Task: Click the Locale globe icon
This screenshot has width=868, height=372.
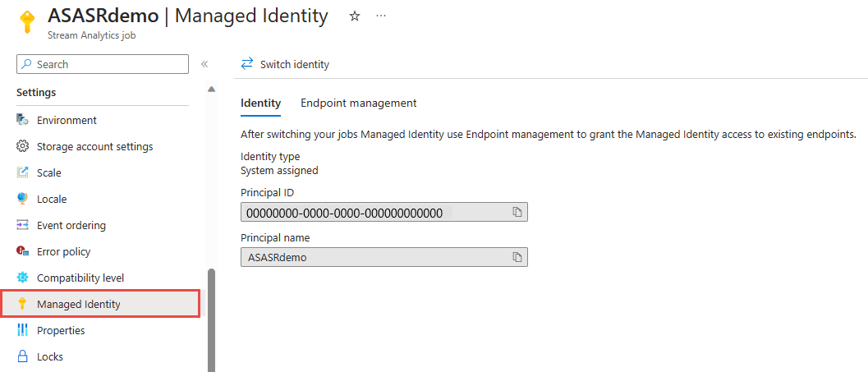Action: click(23, 199)
